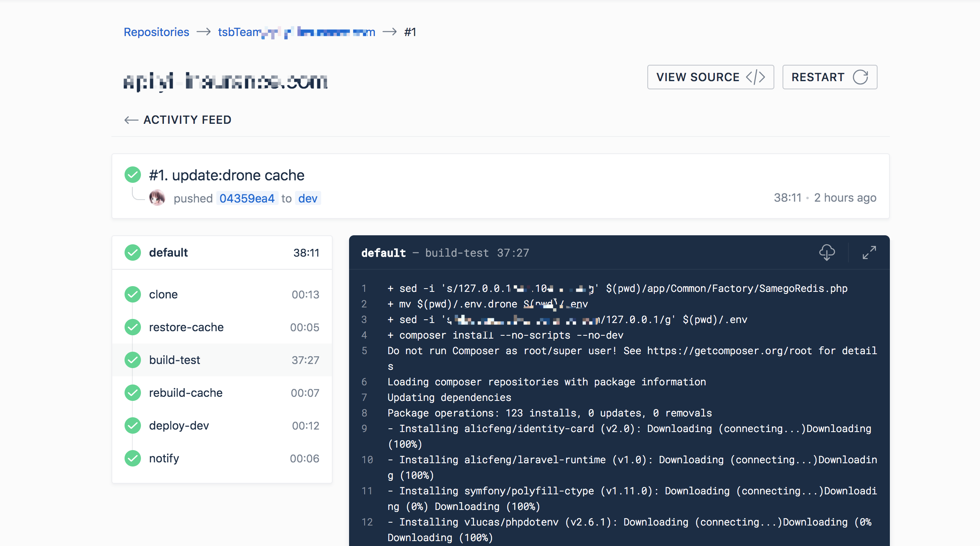Image resolution: width=980 pixels, height=546 pixels.
Task: Click the pusher's avatar image
Action: click(157, 198)
